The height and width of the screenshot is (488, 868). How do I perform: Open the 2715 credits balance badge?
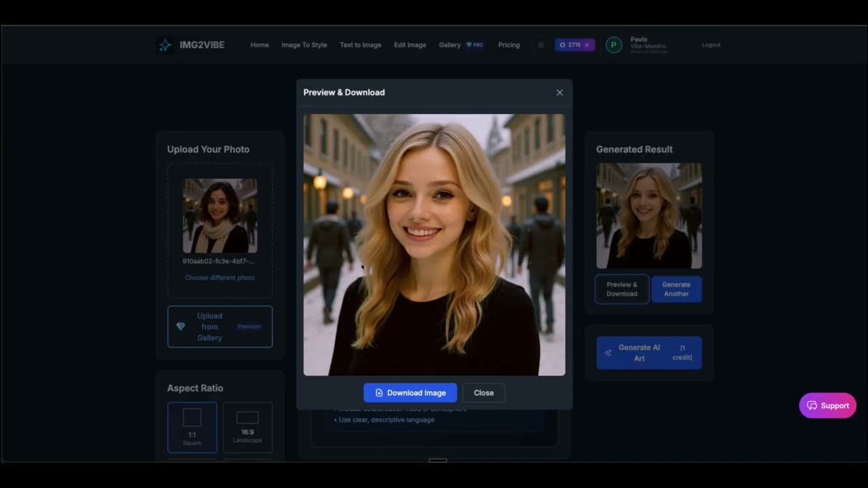click(x=574, y=45)
